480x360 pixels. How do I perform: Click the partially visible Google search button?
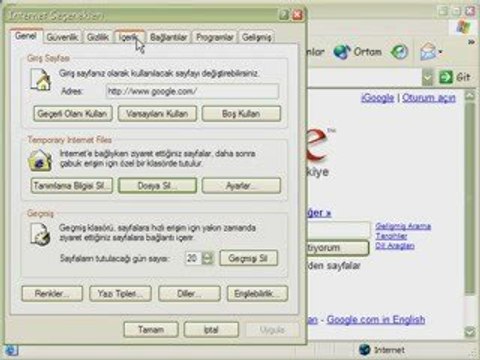[337, 248]
